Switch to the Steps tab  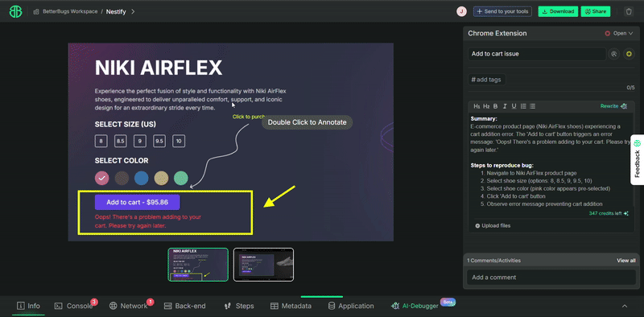pyautogui.click(x=239, y=306)
